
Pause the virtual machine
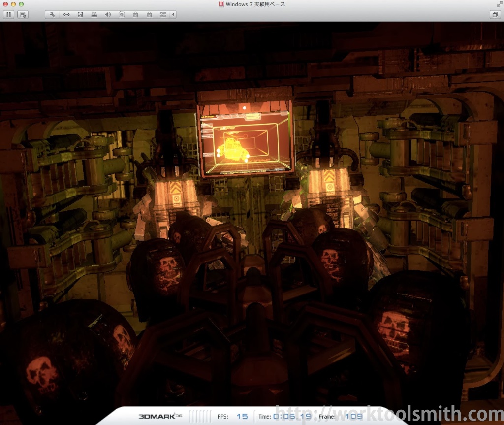[x=9, y=14]
